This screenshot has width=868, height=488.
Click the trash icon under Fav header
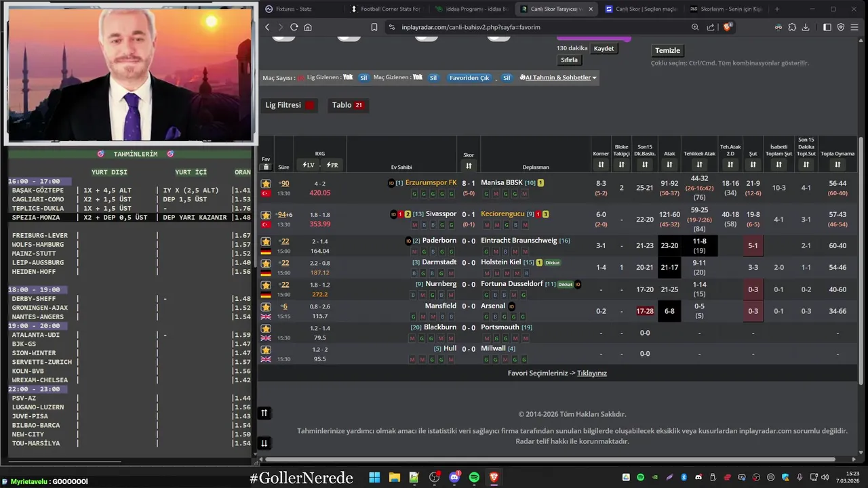tap(266, 167)
